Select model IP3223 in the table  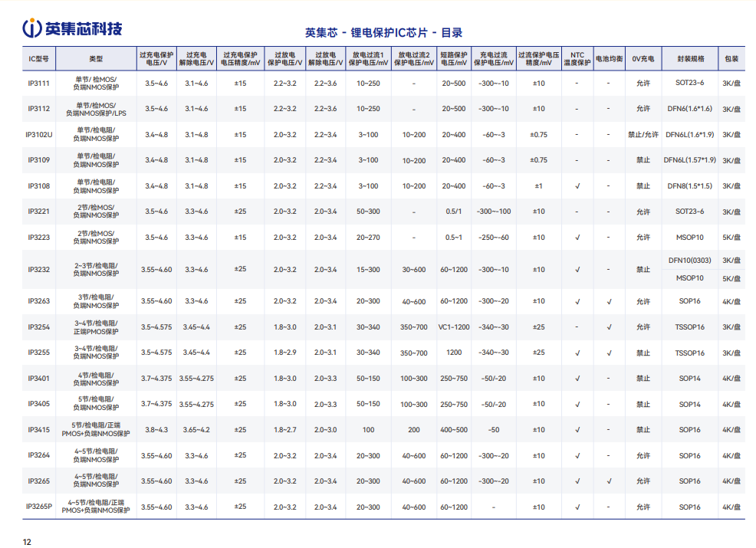coord(38,238)
